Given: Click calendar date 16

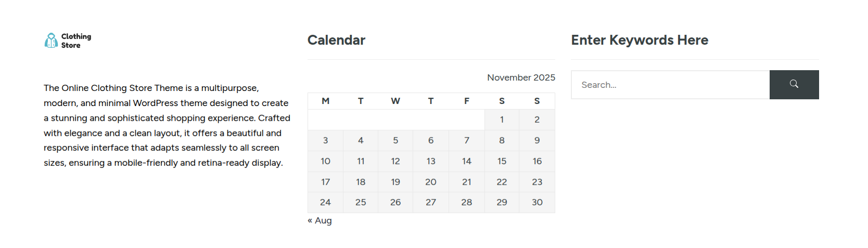Looking at the screenshot, I should [537, 161].
